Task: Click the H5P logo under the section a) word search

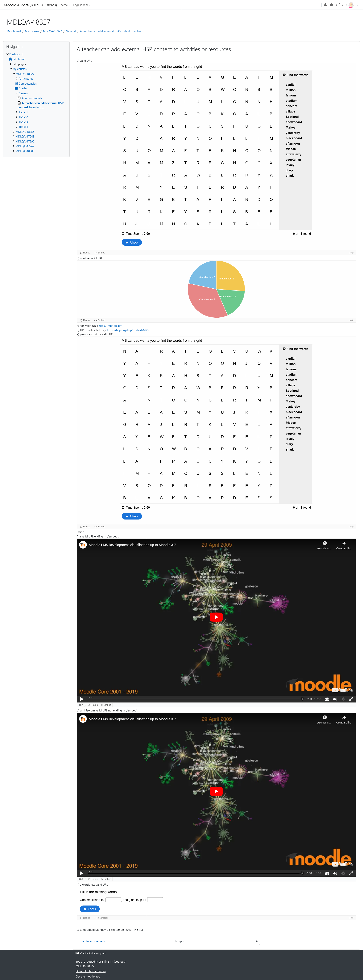Action: coord(352,253)
